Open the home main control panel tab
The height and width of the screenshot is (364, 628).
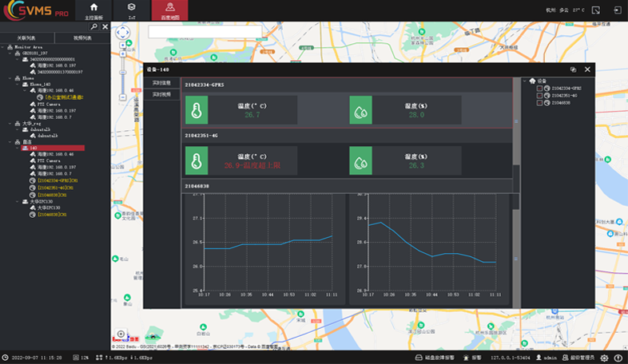click(x=93, y=10)
